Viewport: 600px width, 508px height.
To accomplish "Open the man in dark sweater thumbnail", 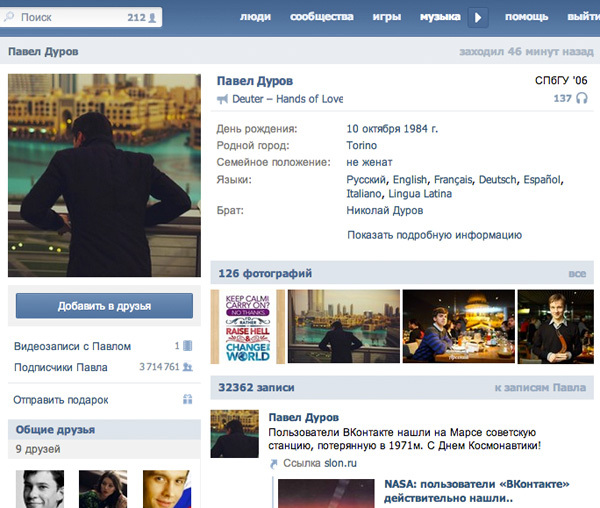I will pyautogui.click(x=556, y=327).
